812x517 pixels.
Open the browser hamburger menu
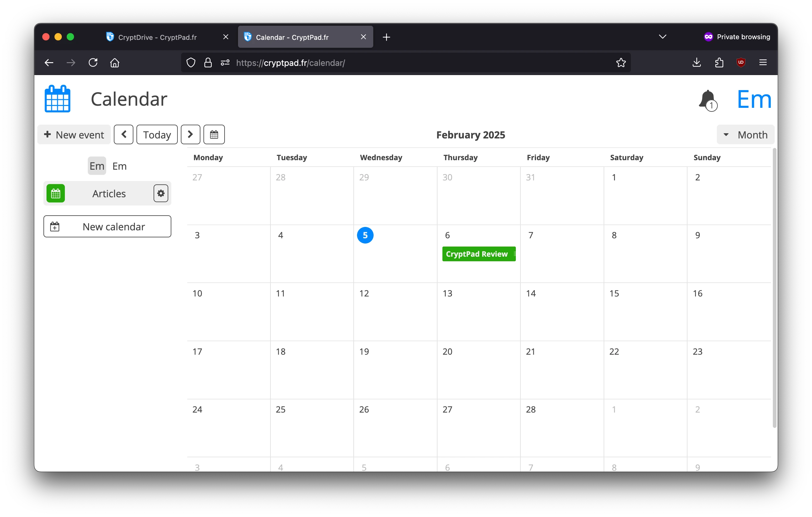(763, 62)
